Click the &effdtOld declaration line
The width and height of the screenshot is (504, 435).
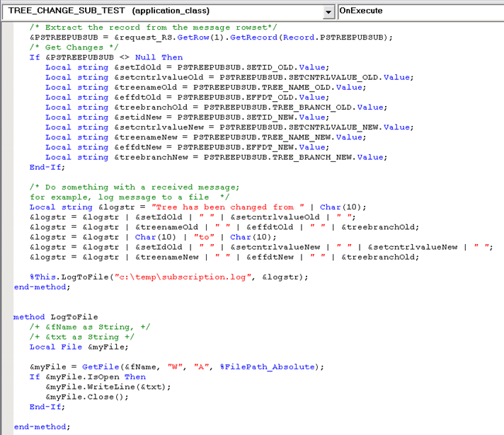[x=188, y=97]
